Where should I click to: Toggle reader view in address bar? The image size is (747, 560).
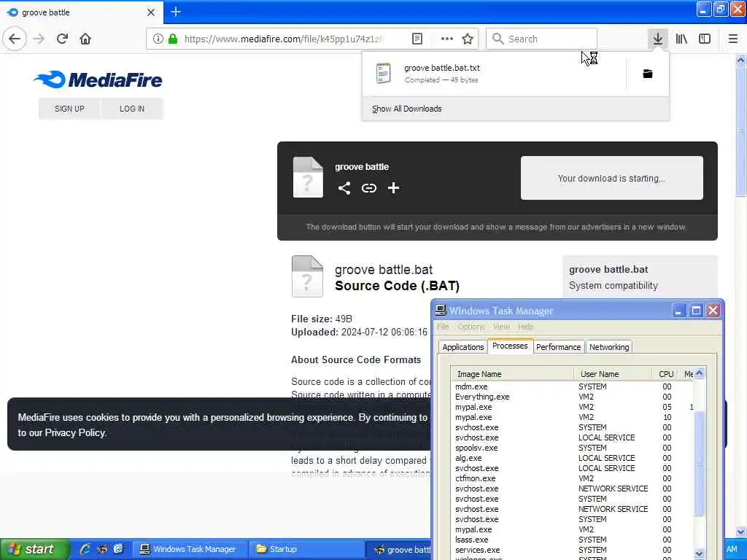click(x=417, y=39)
